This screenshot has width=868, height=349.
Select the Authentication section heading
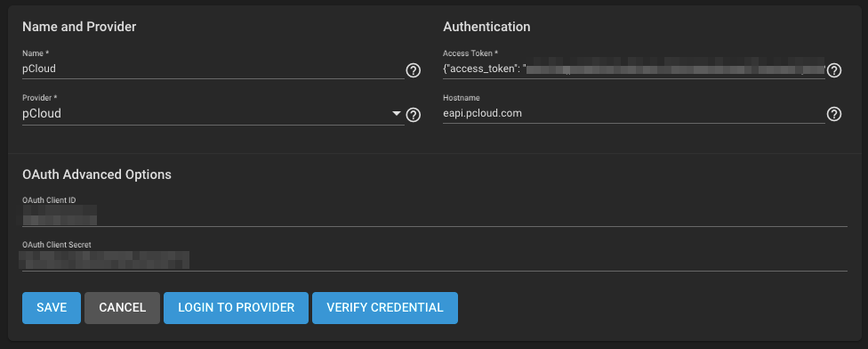point(486,27)
